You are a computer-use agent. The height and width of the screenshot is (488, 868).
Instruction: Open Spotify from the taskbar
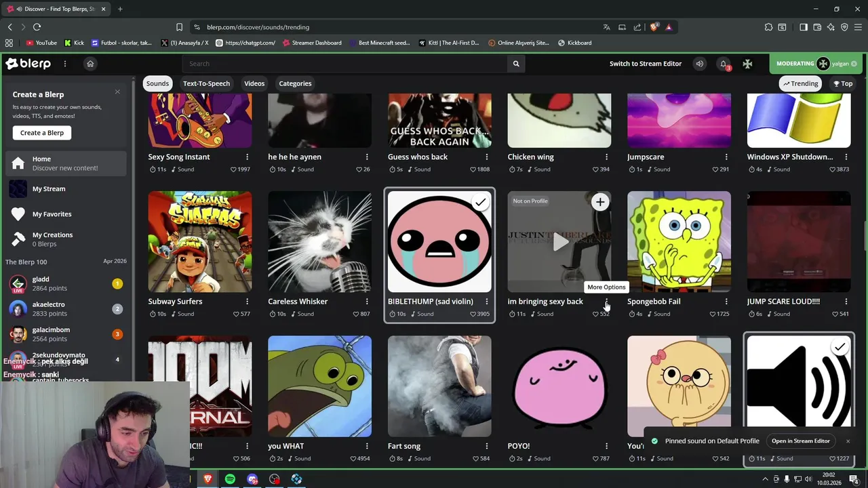(230, 479)
